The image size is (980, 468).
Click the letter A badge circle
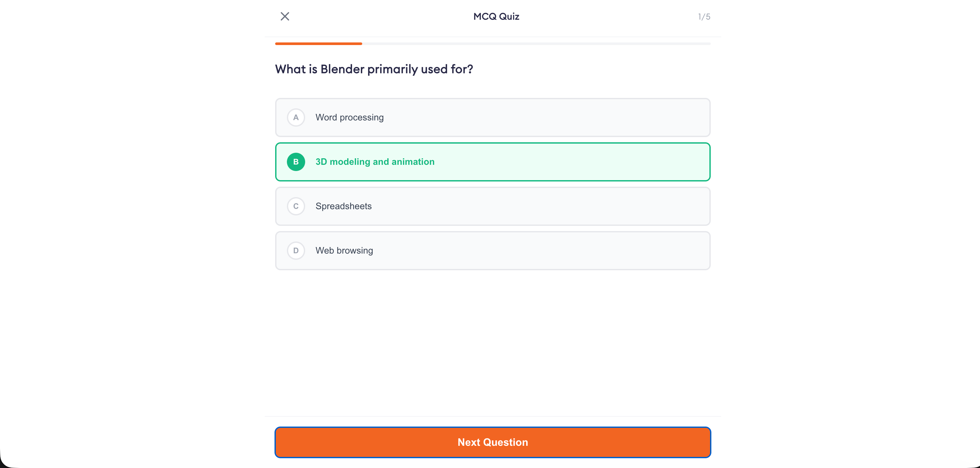point(296,117)
